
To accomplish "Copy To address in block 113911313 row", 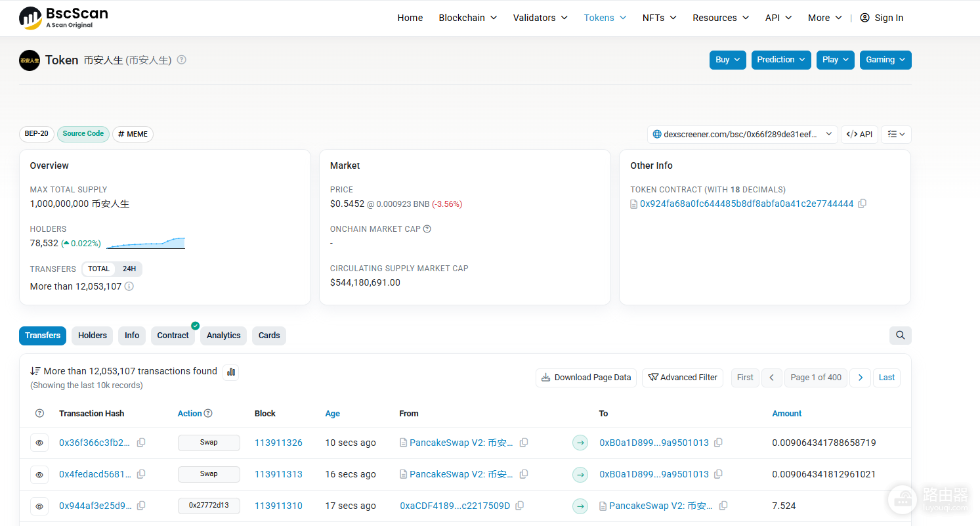I will pos(719,474).
